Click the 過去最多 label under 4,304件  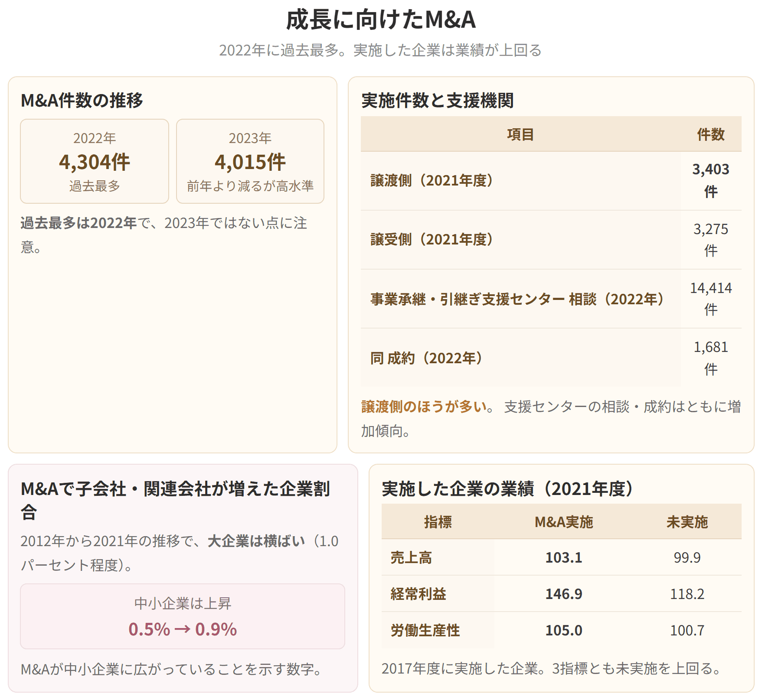(95, 186)
